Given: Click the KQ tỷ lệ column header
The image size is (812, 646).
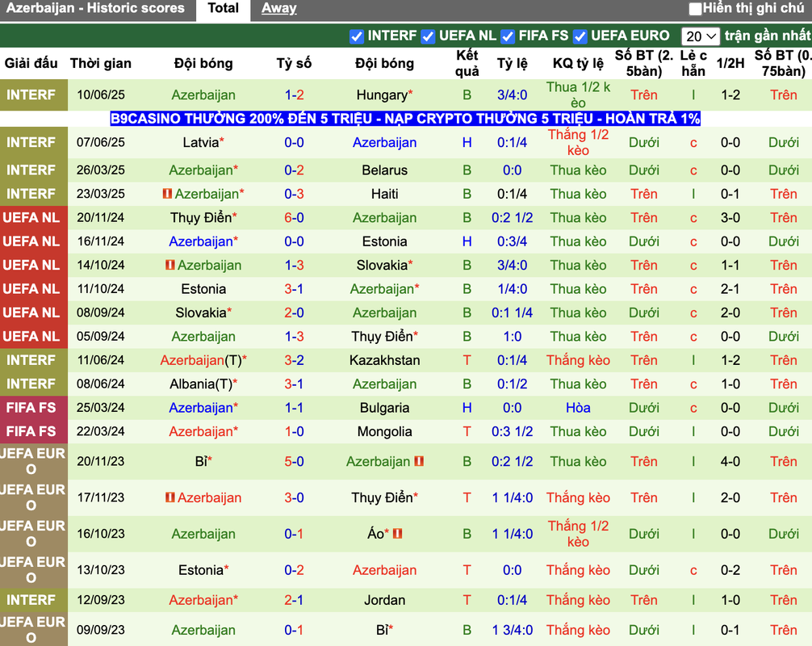Looking at the screenshot, I should pos(578,63).
